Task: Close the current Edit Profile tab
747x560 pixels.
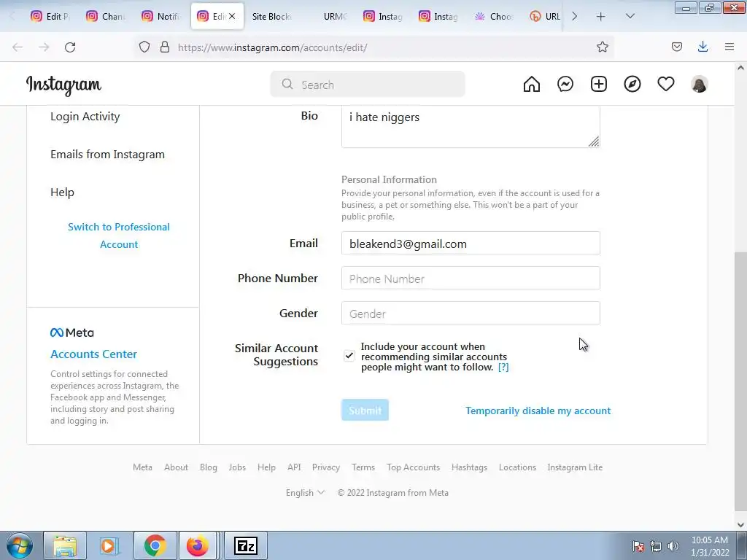Action: pos(232,16)
